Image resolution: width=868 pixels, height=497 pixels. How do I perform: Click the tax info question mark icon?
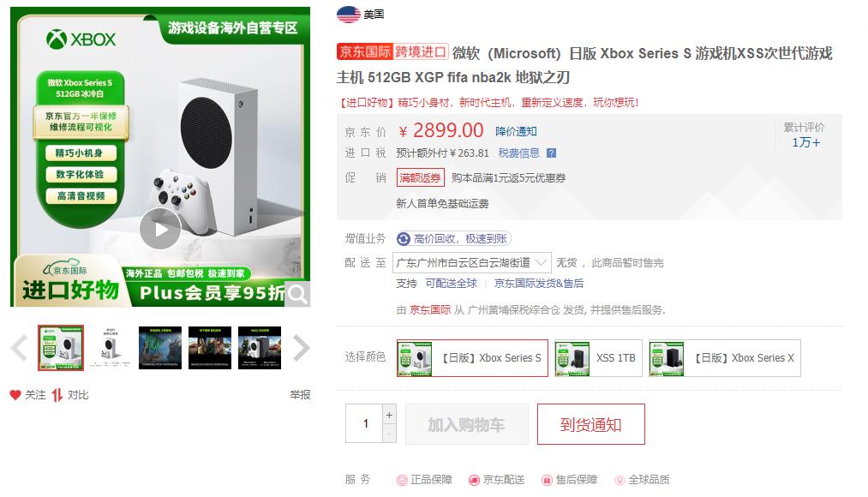coord(551,153)
